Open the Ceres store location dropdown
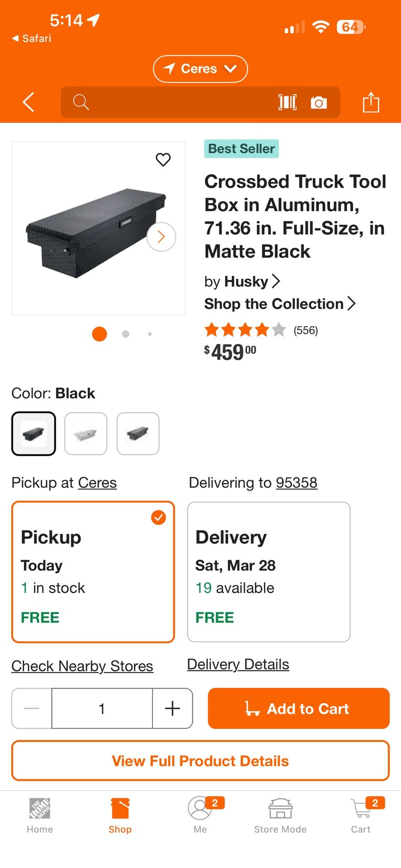 tap(200, 69)
